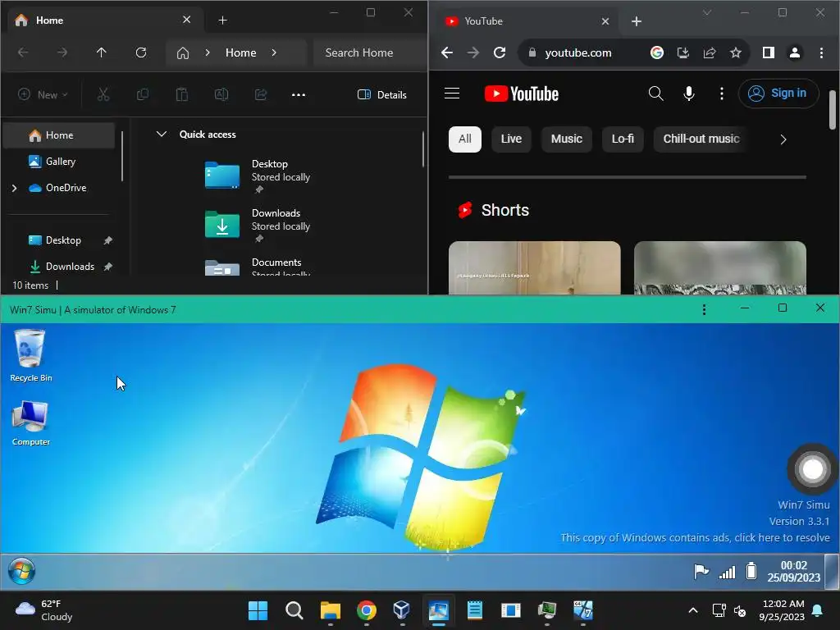
Task: Click the YouTube page scrollbar
Action: coord(832,110)
